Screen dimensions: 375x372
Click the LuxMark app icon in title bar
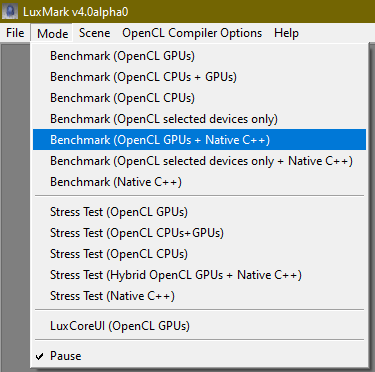click(10, 12)
